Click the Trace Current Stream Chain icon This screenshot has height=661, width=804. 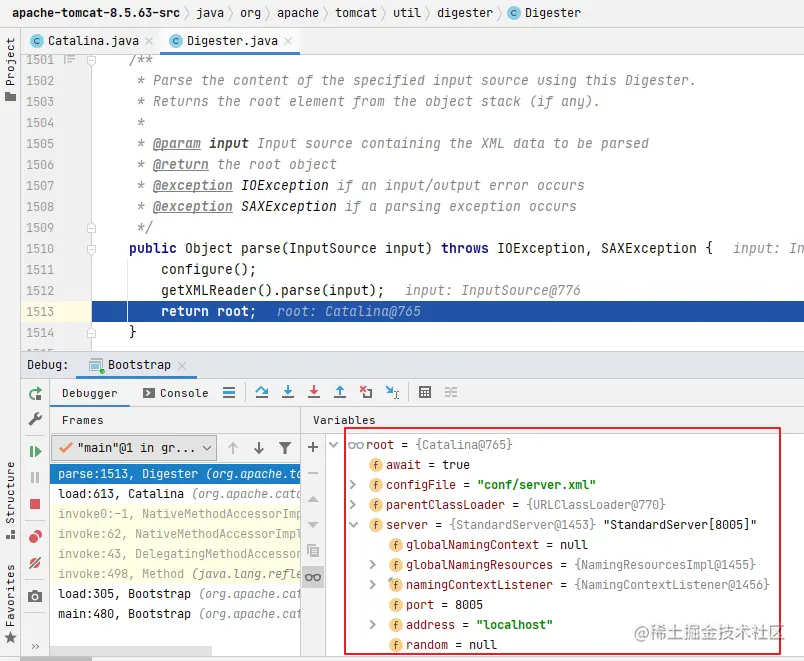[451, 392]
